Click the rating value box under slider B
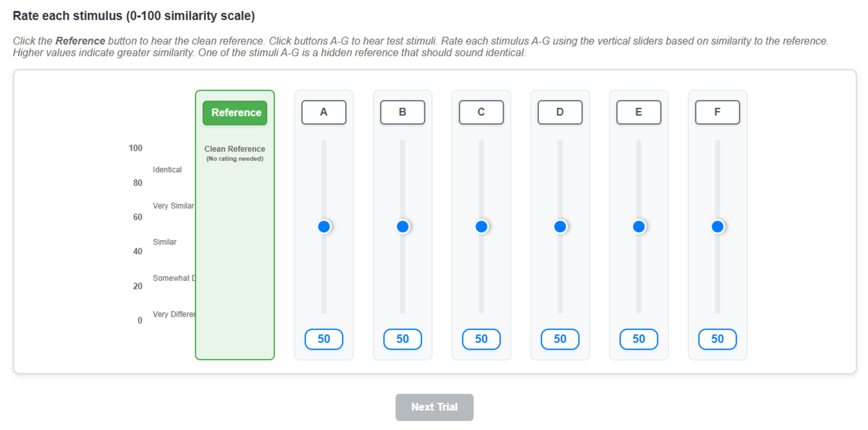The height and width of the screenshot is (430, 868). 403,339
